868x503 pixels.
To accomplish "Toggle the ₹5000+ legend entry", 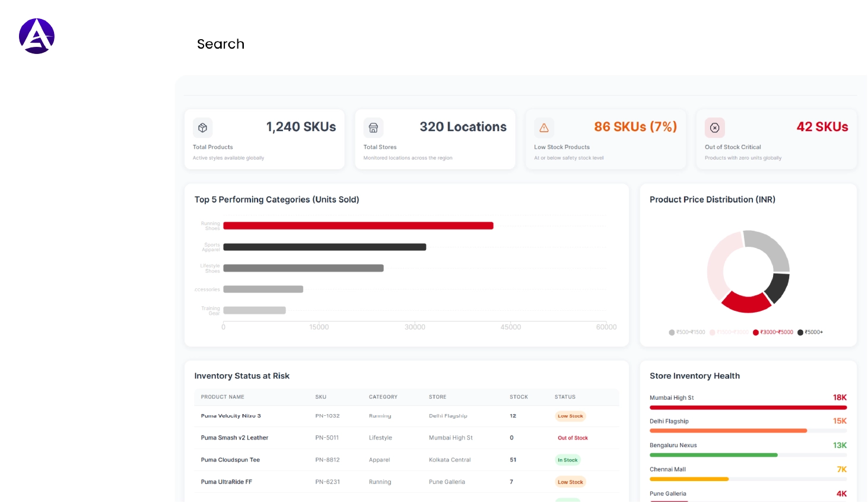I will click(x=810, y=332).
